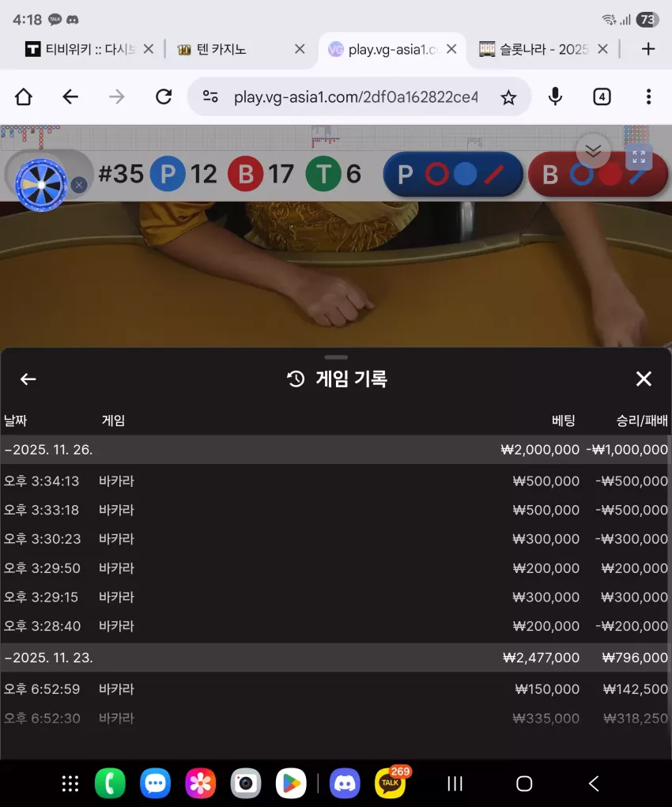Open the Google Play Store app
The image size is (672, 807).
(x=291, y=783)
